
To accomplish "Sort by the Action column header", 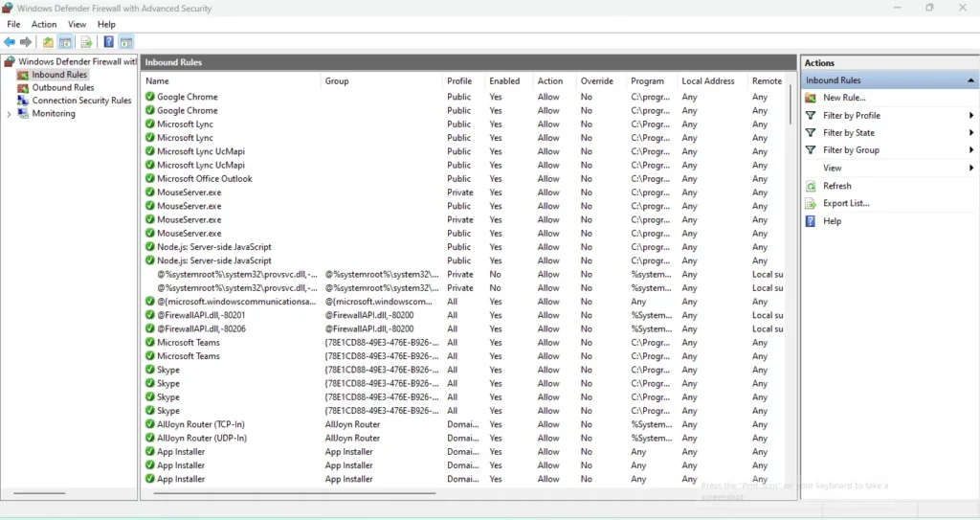I will click(x=554, y=80).
